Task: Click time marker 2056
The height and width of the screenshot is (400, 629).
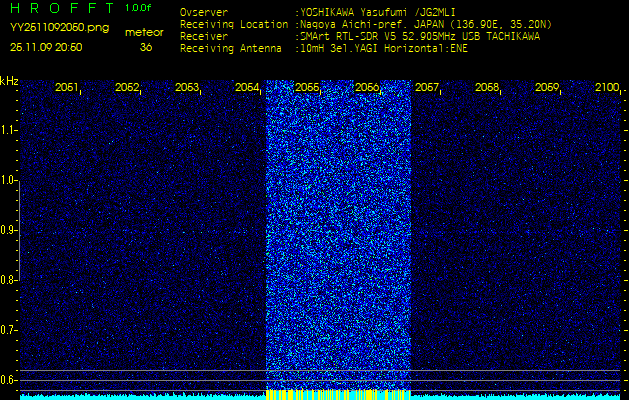Action: pos(367,87)
